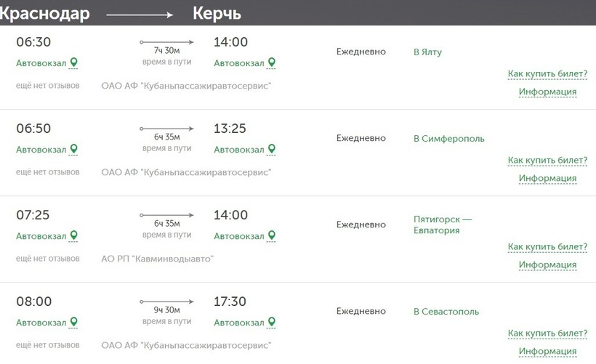Click arrival map pin for 13:25 bus
596x364 pixels.
coord(271,150)
